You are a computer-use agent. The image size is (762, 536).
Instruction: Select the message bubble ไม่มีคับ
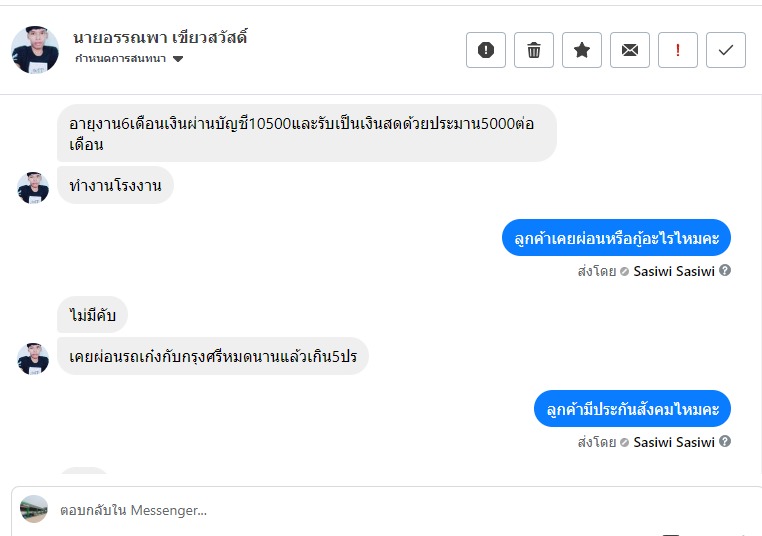point(92,316)
